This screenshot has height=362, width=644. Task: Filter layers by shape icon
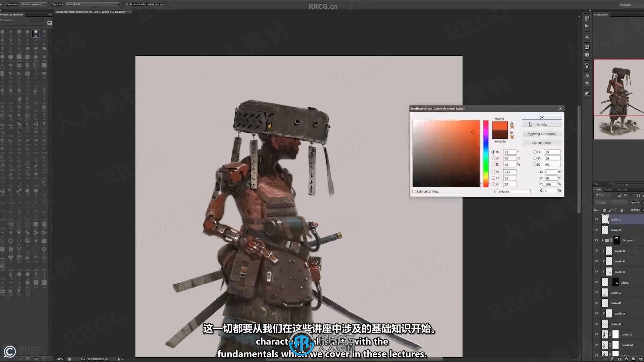coord(638,195)
